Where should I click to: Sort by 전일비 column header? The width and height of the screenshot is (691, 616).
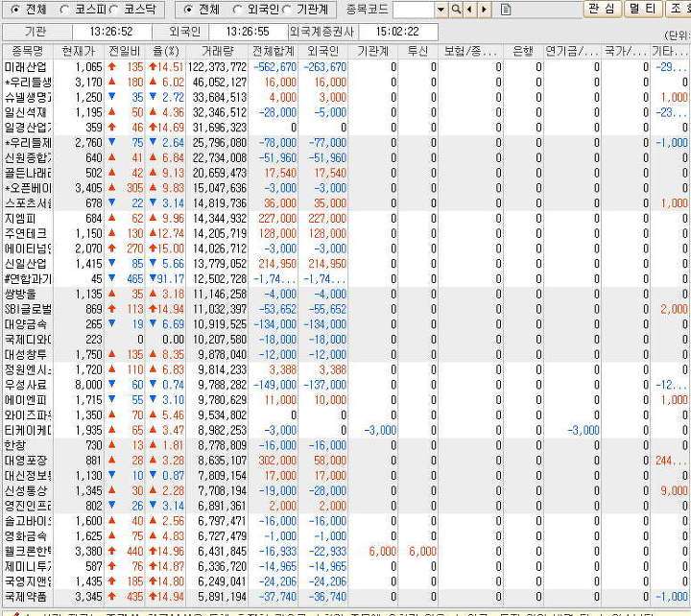[124, 51]
